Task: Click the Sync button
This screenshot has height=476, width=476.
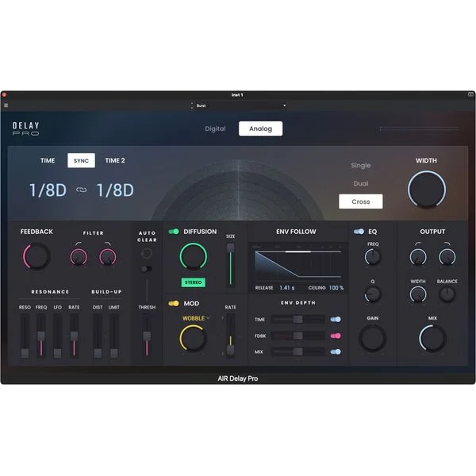Action: click(81, 160)
